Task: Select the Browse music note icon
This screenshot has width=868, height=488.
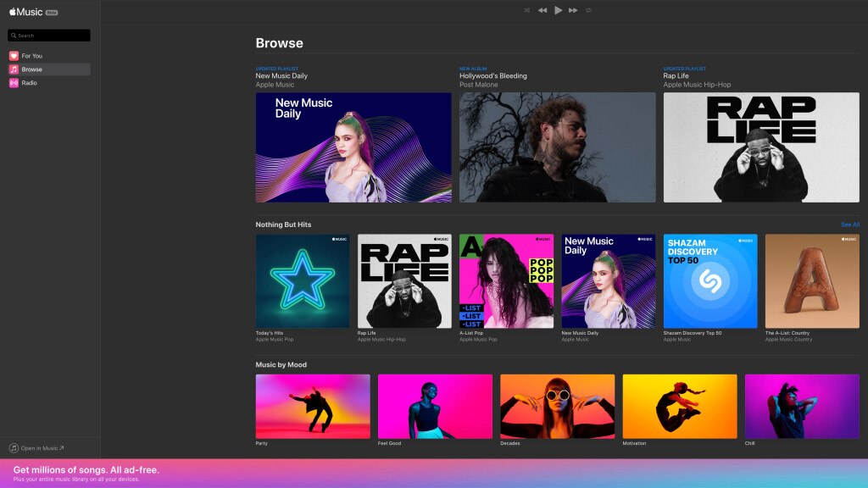Action: (14, 69)
